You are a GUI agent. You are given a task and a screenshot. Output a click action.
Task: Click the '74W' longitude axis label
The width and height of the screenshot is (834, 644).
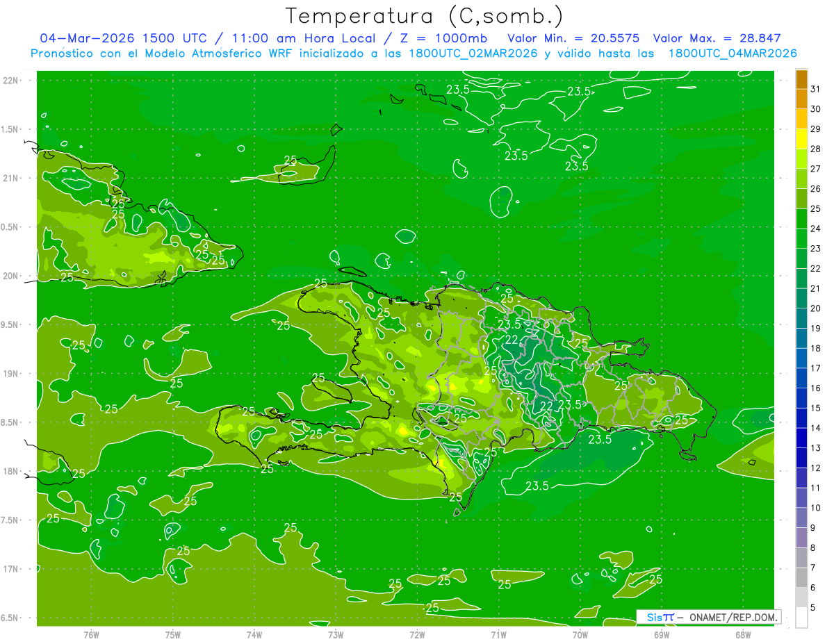pyautogui.click(x=254, y=634)
